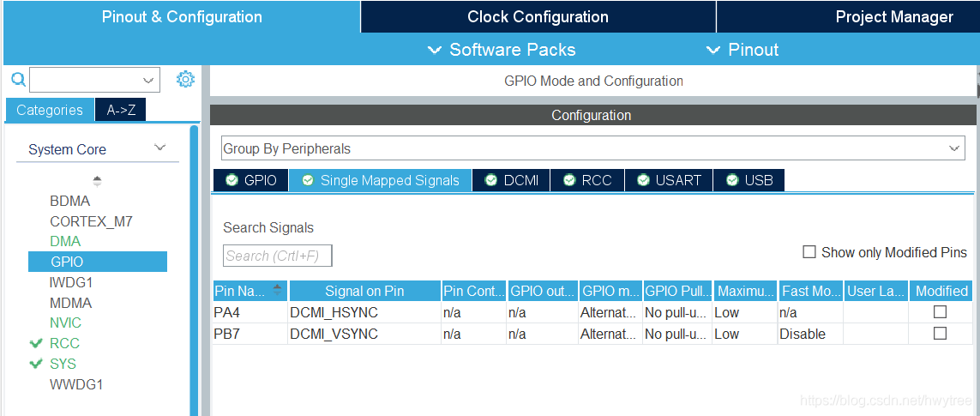The height and width of the screenshot is (416, 980).
Task: Expand the Software Packs menu
Action: click(502, 50)
